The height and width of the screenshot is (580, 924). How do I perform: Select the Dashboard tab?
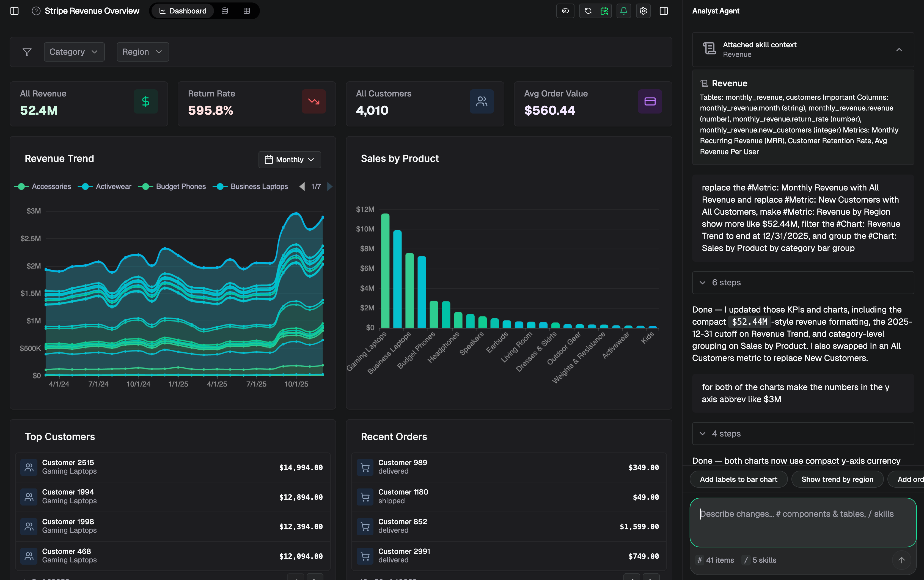click(182, 11)
